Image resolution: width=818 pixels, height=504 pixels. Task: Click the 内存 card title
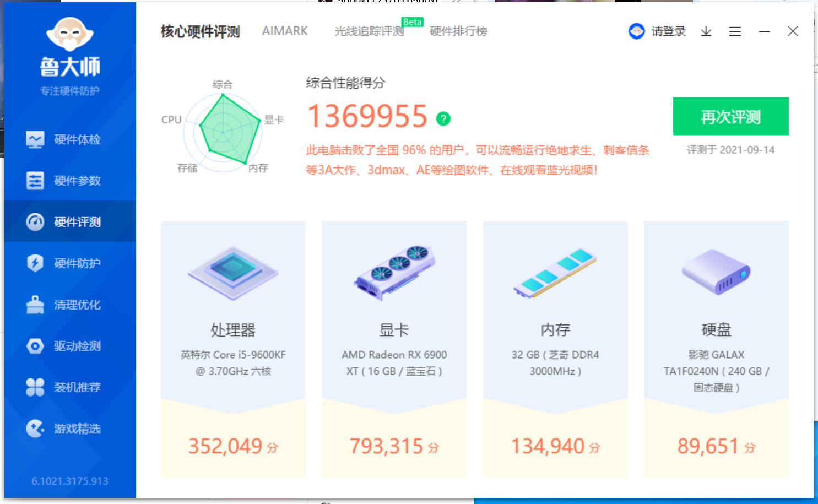tap(555, 330)
